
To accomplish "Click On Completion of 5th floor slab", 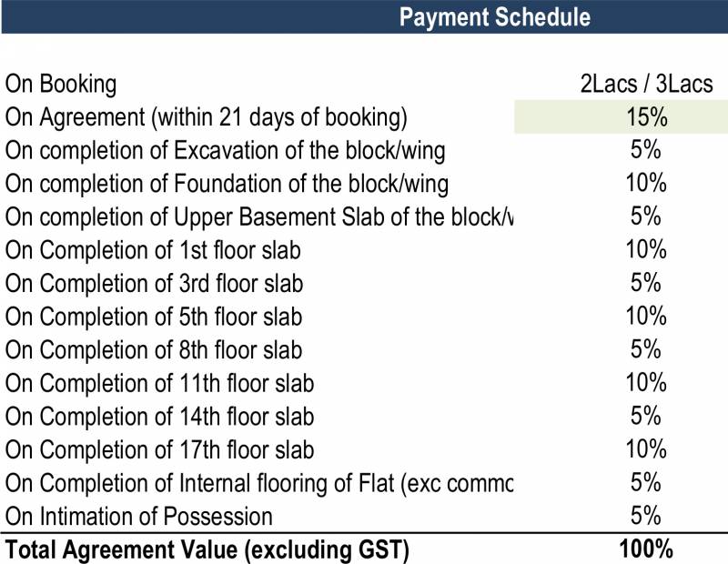I will point(154,317).
